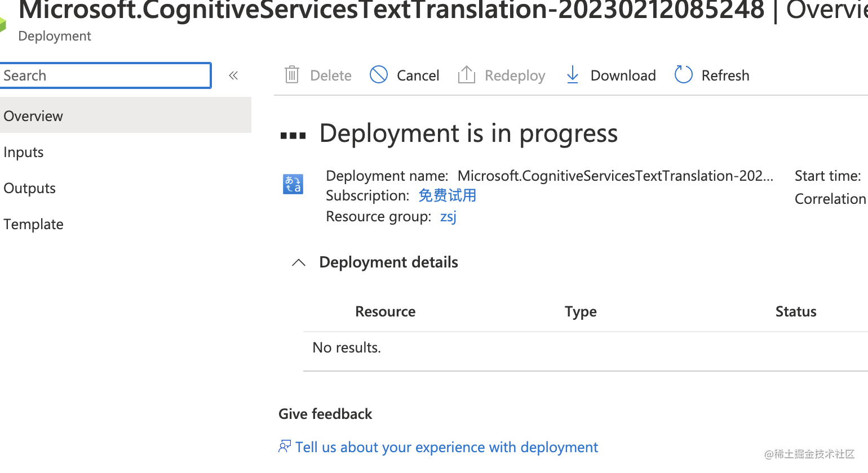Click the Cancel deployment icon
This screenshot has width=868, height=473.
[378, 74]
